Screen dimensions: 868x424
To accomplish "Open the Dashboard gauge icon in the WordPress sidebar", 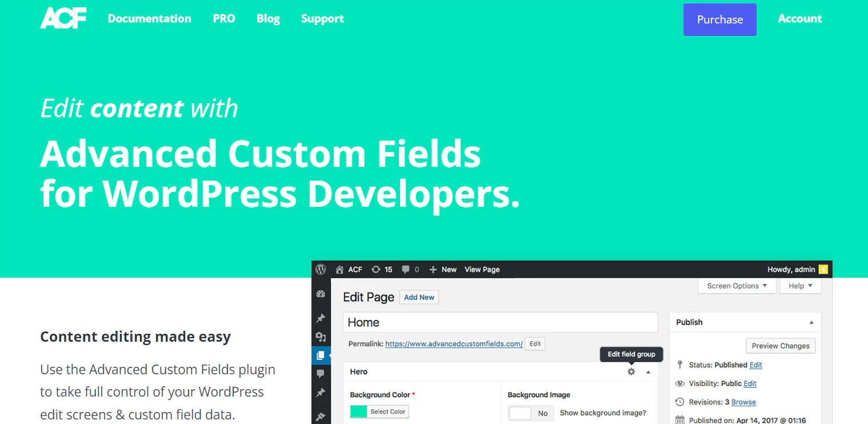I will tap(321, 294).
